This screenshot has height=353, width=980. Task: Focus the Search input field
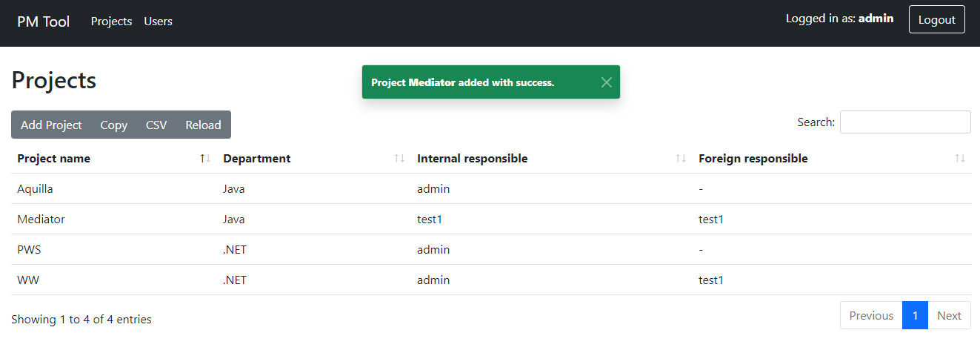904,122
